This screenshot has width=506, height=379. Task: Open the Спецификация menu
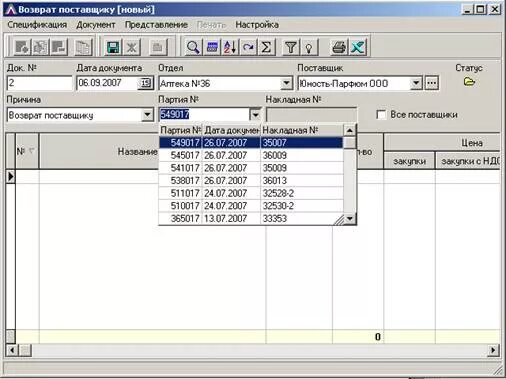[x=37, y=25]
